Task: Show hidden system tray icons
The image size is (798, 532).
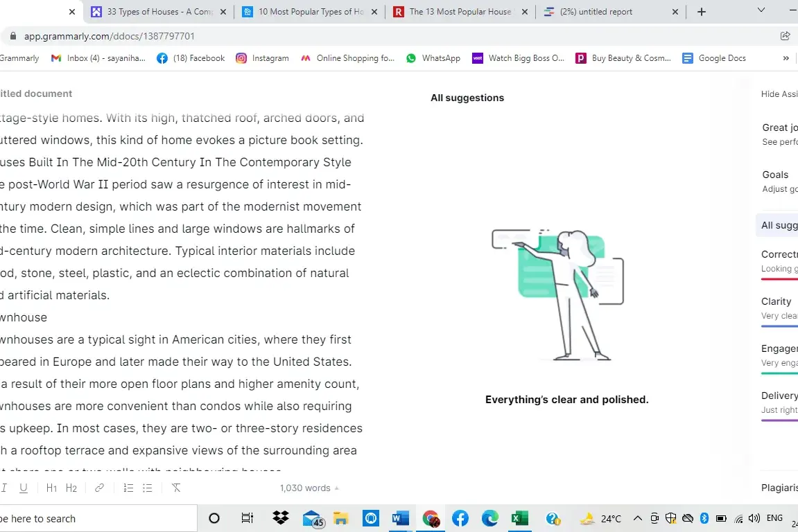Action: (x=638, y=518)
